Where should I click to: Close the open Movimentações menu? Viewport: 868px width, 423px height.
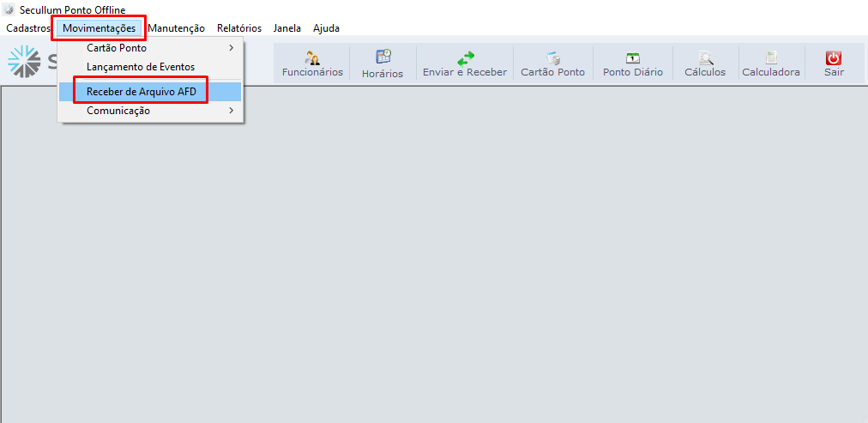tap(99, 28)
